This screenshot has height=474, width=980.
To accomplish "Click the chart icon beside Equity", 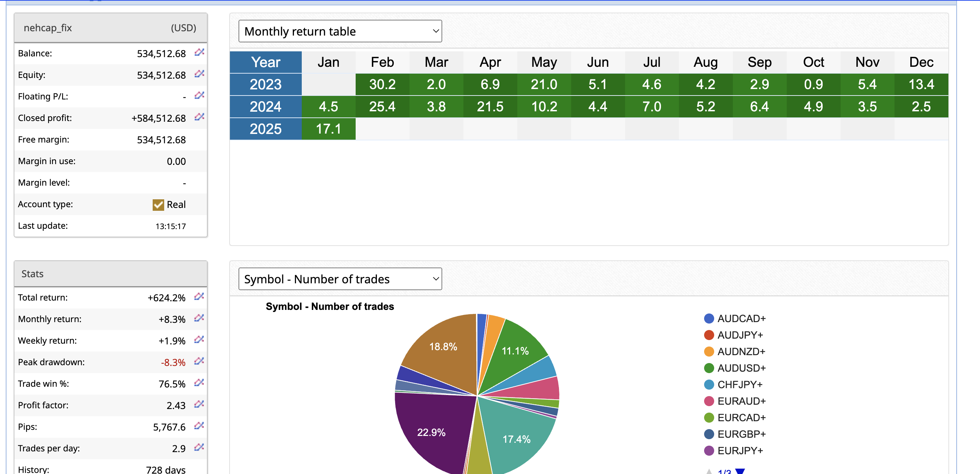I will pyautogui.click(x=199, y=74).
